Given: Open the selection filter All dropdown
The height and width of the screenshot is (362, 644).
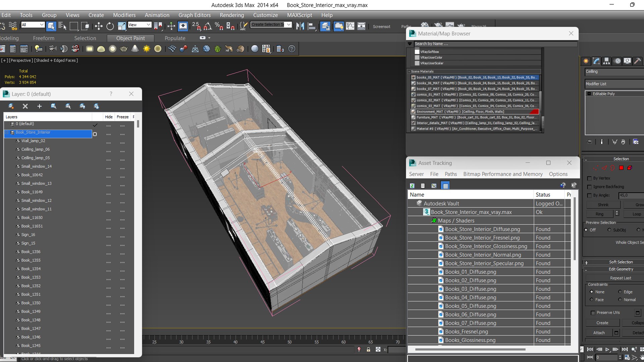Looking at the screenshot, I should pos(33,25).
